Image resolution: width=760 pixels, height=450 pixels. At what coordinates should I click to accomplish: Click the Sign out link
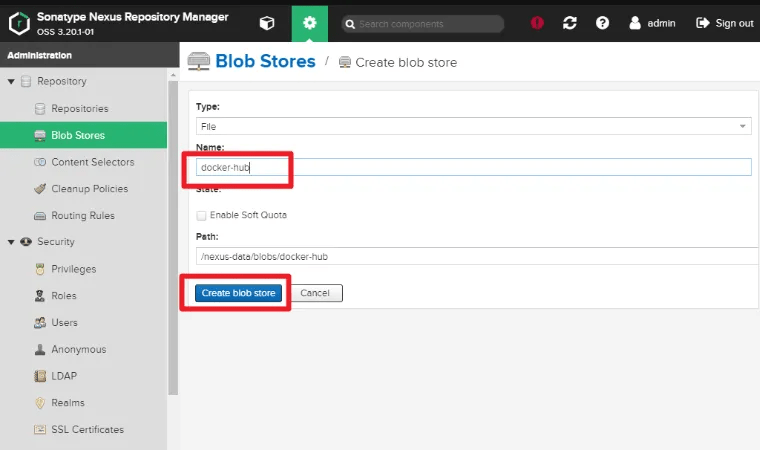click(x=725, y=23)
